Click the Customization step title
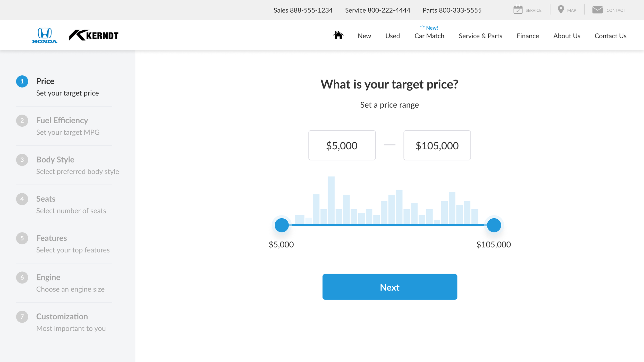The image size is (644, 362). 62,316
